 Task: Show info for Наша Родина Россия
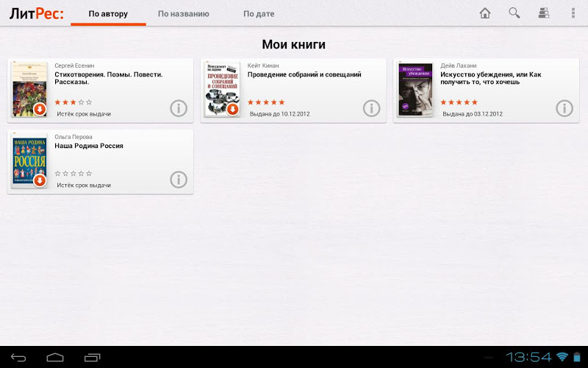179,180
